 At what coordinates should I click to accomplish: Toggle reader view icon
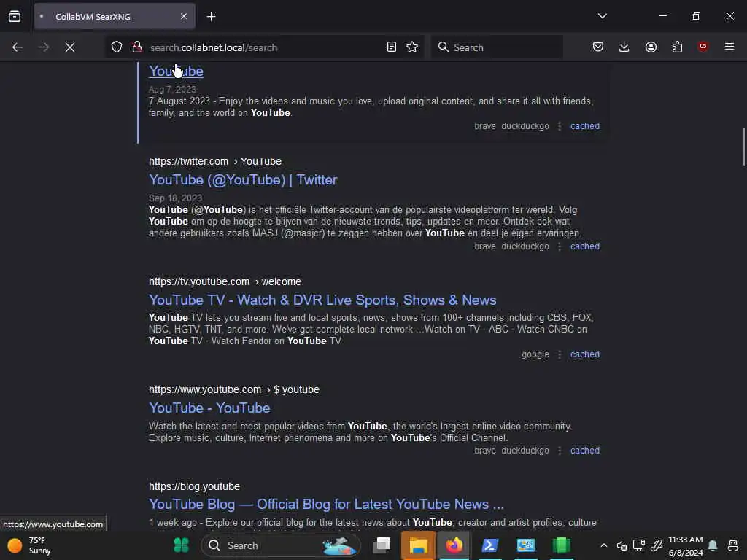(x=392, y=47)
